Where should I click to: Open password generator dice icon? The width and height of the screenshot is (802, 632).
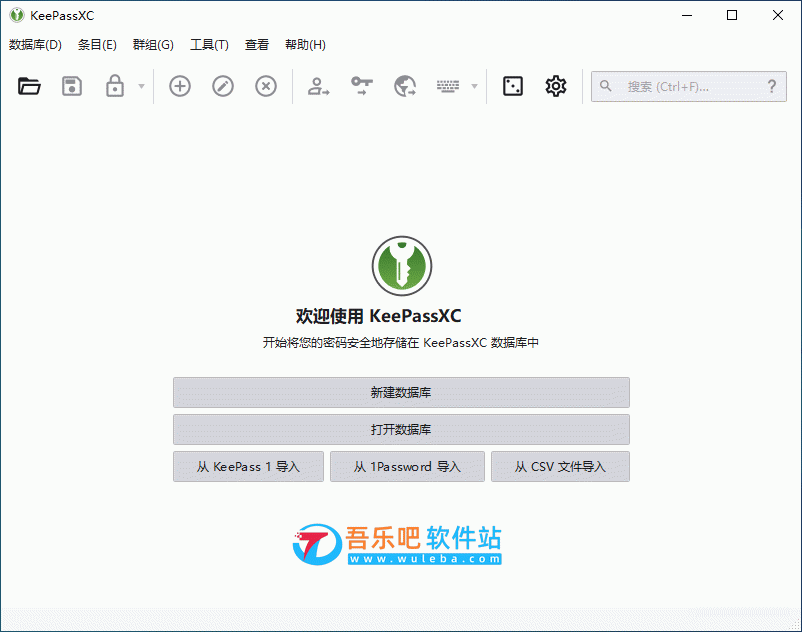pos(513,86)
